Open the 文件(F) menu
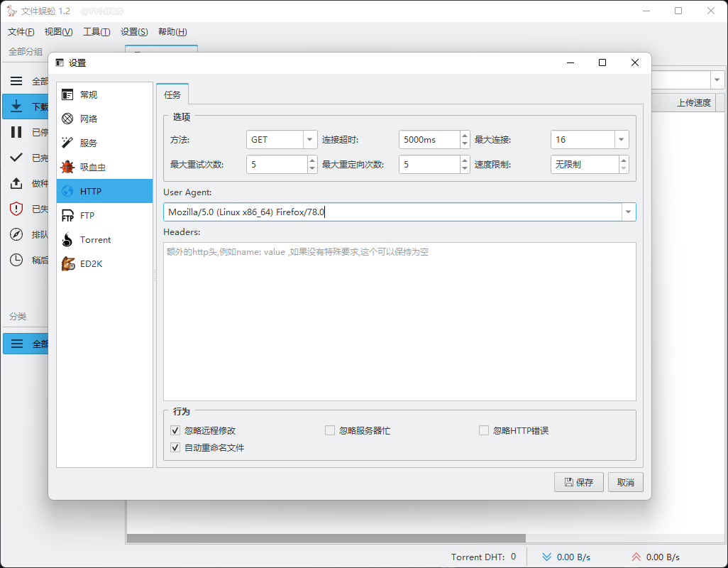Screen dimensions: 728x568 point(21,31)
